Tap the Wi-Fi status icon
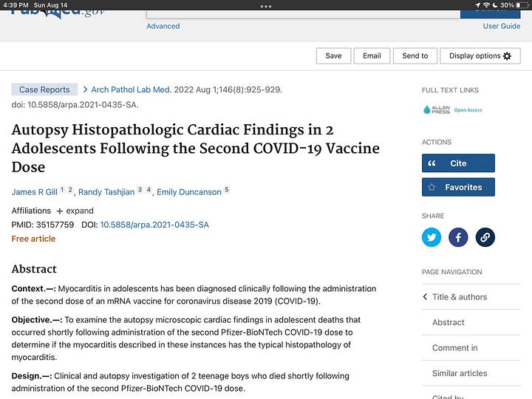The height and width of the screenshot is (399, 532). click(x=486, y=5)
